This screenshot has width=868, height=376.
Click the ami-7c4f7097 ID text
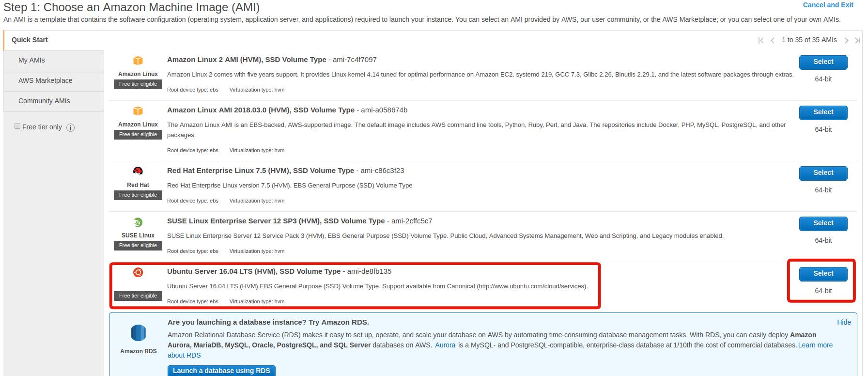(x=355, y=60)
